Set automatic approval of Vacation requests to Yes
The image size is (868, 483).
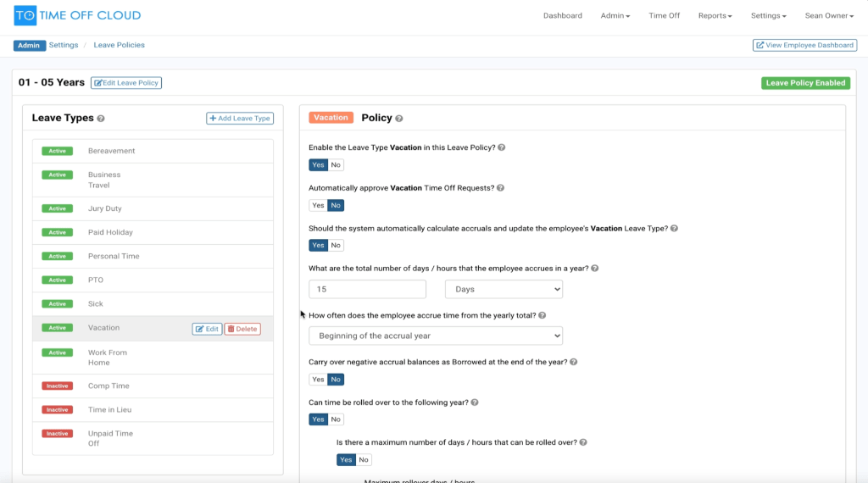(318, 205)
